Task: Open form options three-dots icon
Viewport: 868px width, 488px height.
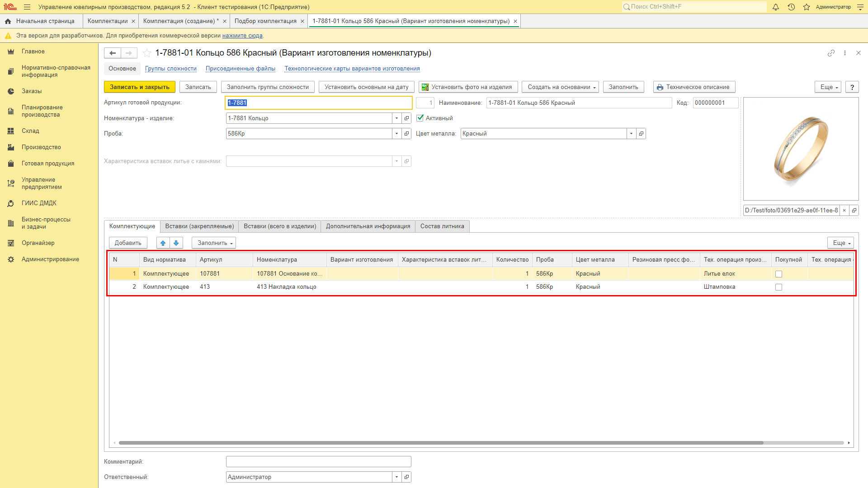Action: [845, 53]
